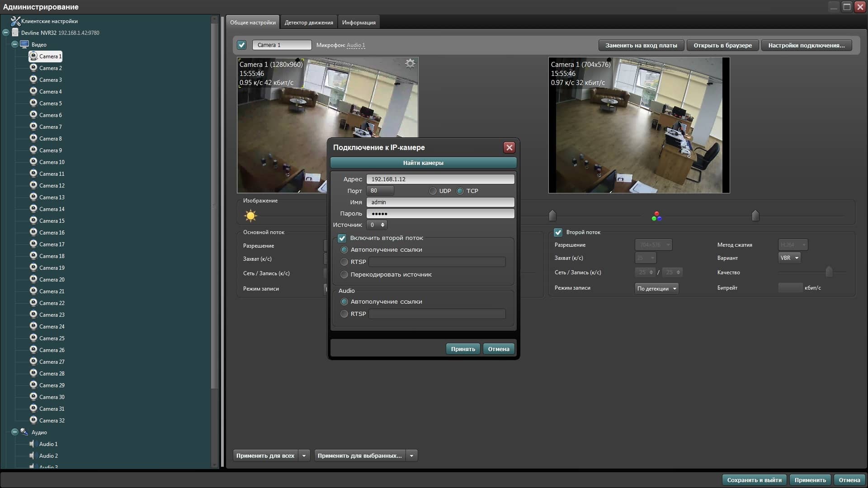Screen dimensions: 868x488
Task: Click the IP address input field
Action: (x=440, y=179)
